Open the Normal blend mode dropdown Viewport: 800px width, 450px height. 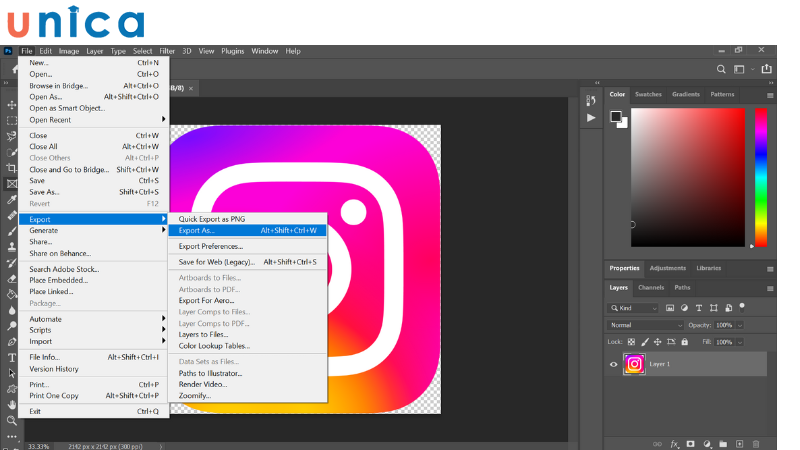pyautogui.click(x=646, y=325)
